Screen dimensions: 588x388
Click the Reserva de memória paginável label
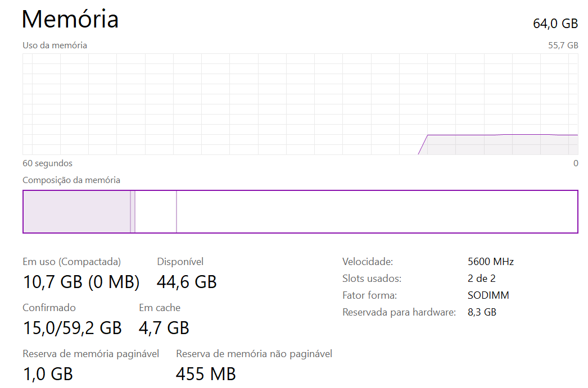91,354
